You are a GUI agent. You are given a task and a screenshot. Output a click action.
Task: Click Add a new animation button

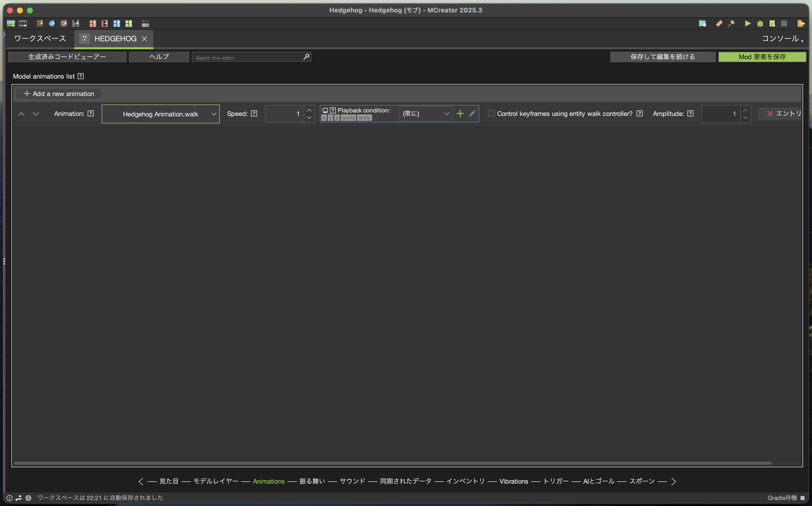[59, 94]
